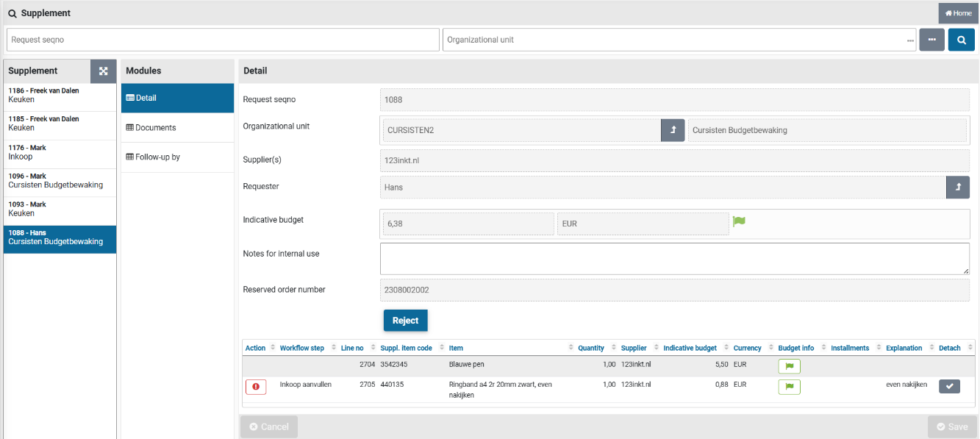980x439 pixels.
Task: Click green flag beside indicative budget
Action: pos(739,221)
